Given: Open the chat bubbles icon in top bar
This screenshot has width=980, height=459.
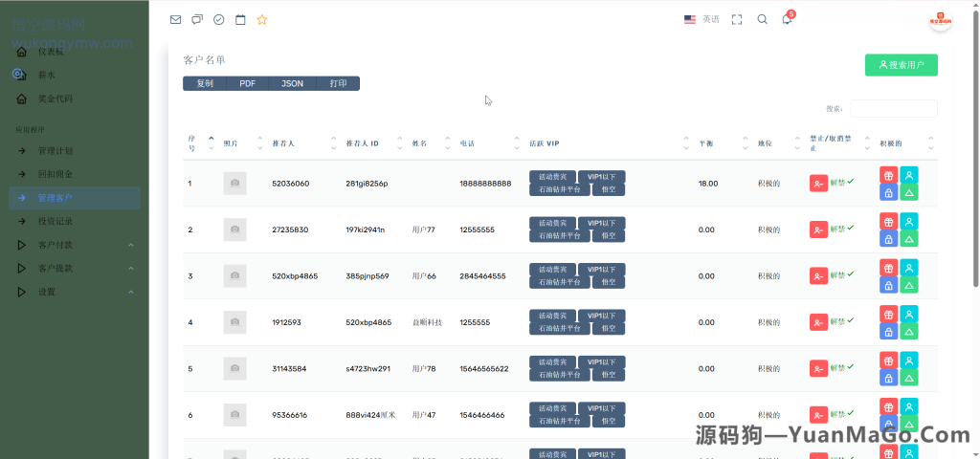Looking at the screenshot, I should [x=197, y=20].
